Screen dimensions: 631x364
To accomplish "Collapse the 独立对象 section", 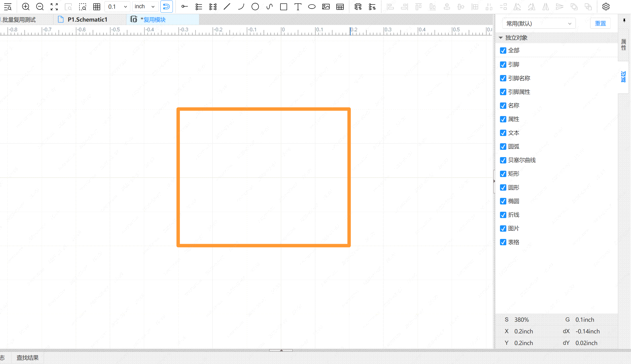I will coord(501,38).
